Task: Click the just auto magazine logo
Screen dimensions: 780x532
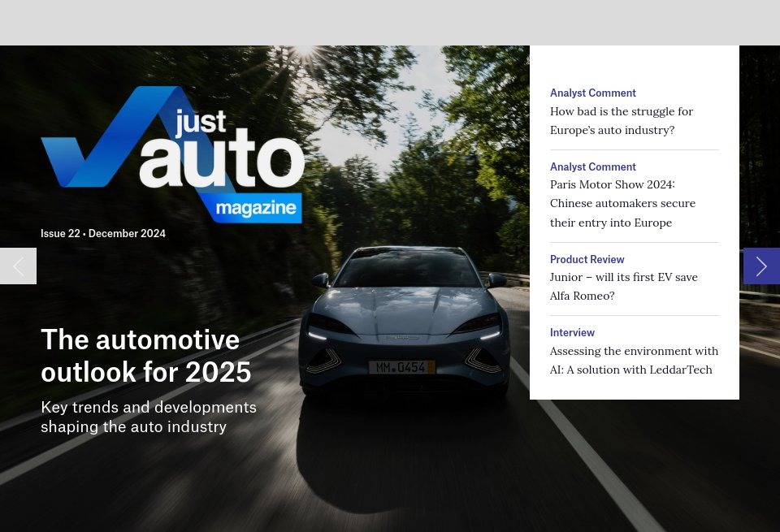Action: pyautogui.click(x=172, y=154)
